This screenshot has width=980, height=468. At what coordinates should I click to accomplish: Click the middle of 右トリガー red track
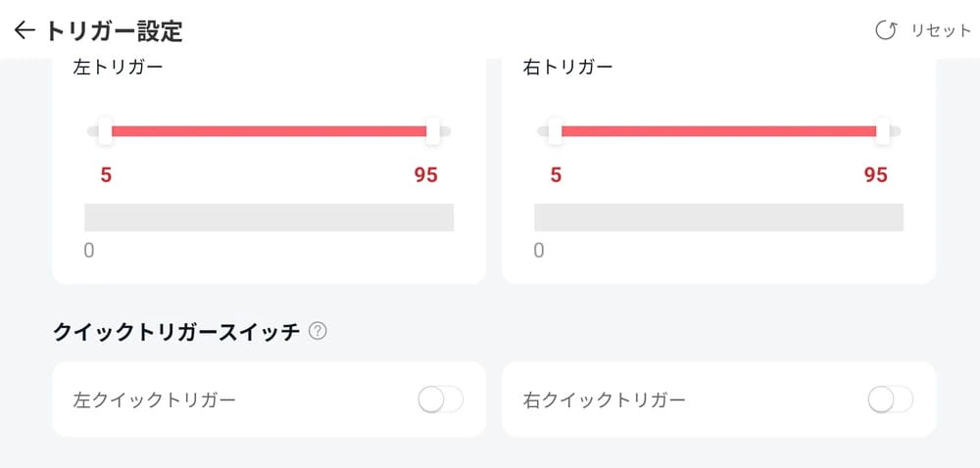(718, 131)
